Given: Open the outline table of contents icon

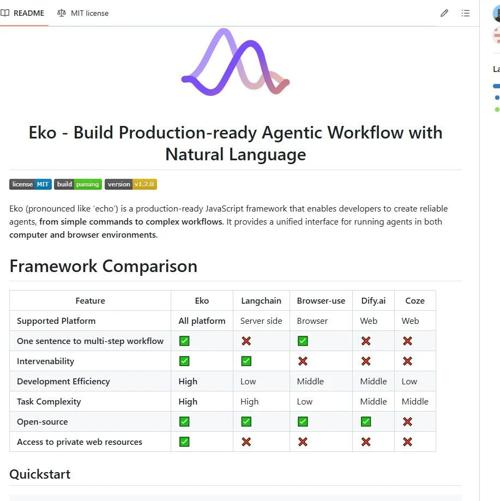Looking at the screenshot, I should point(465,13).
